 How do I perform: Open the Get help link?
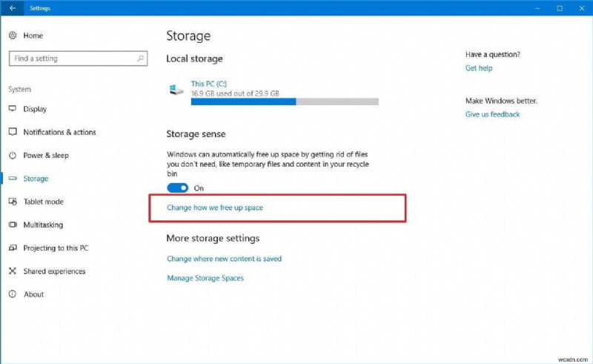point(479,68)
